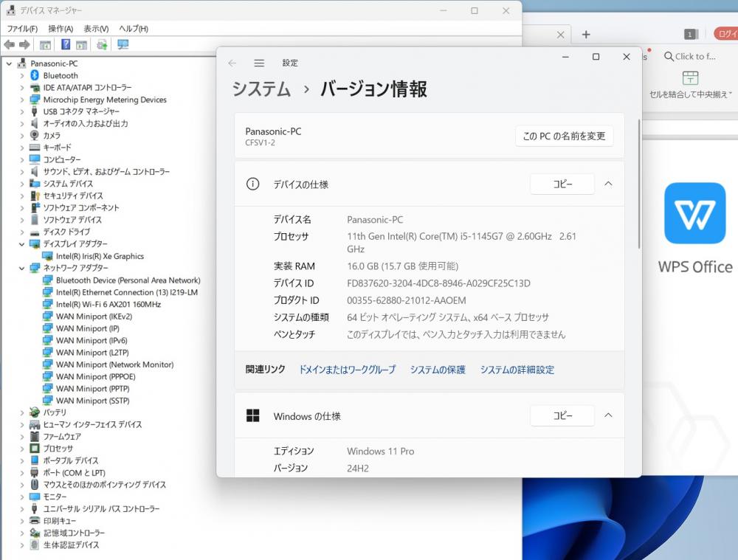Click the Panasonic-PC root computer icon
The image size is (738, 560).
pyautogui.click(x=21, y=63)
